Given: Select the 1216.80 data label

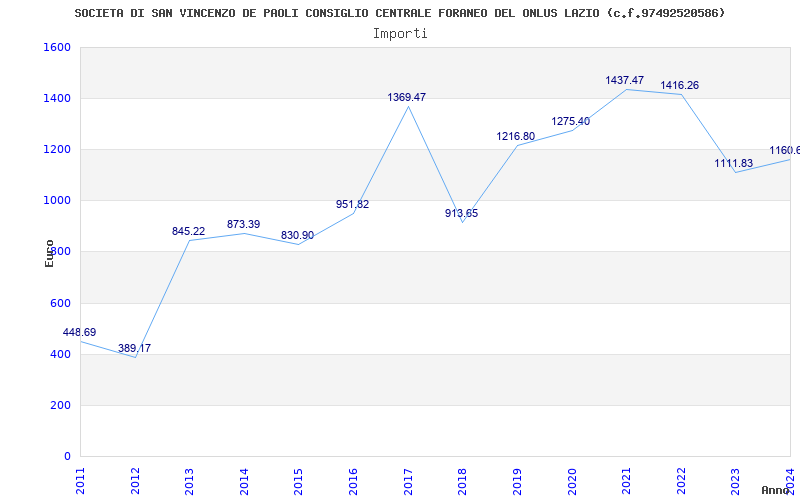Looking at the screenshot, I should [516, 136].
